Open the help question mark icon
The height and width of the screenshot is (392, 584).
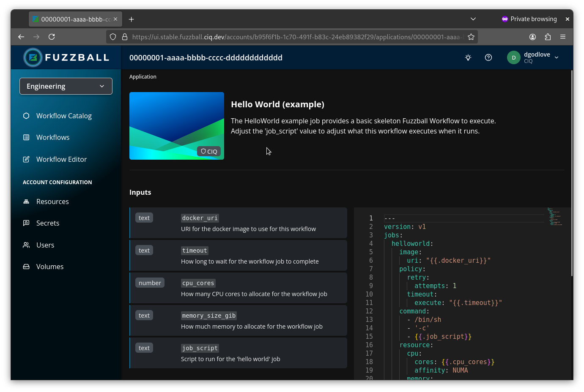click(x=488, y=57)
